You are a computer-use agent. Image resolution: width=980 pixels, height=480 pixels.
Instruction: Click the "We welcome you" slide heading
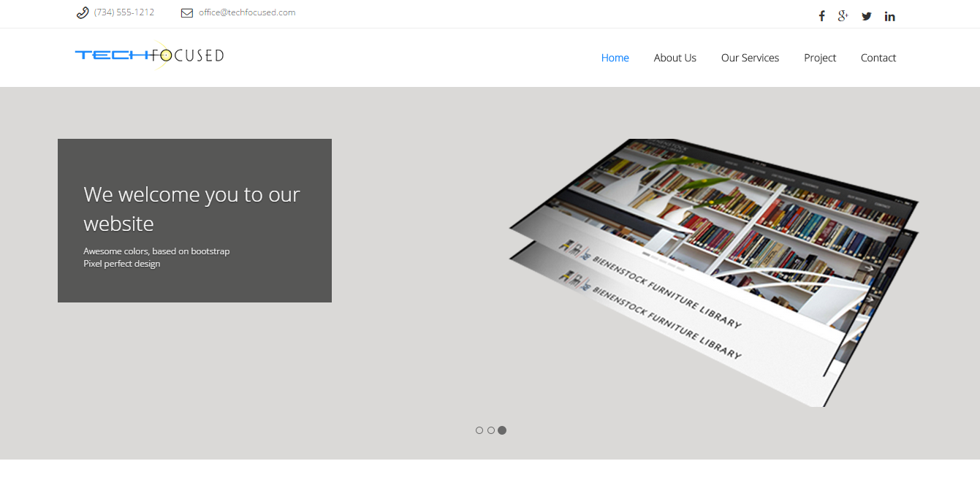191,209
